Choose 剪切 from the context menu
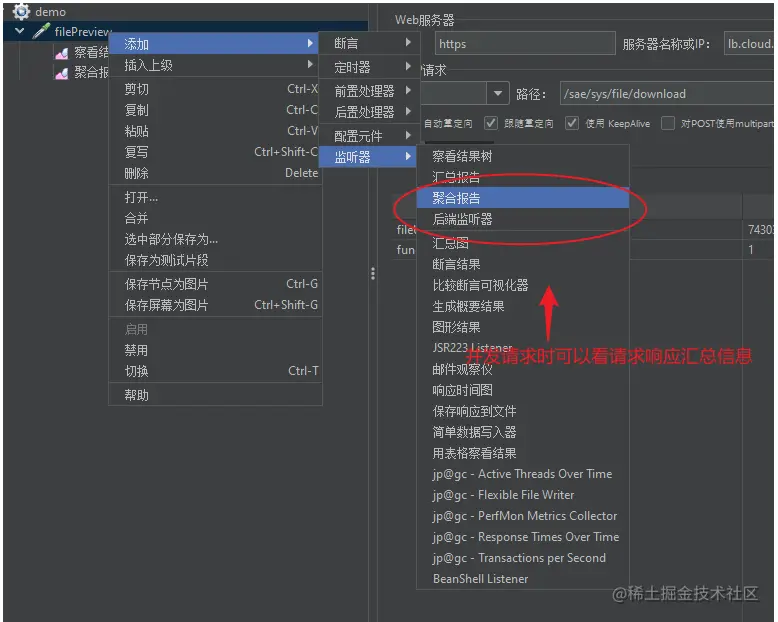 215,89
